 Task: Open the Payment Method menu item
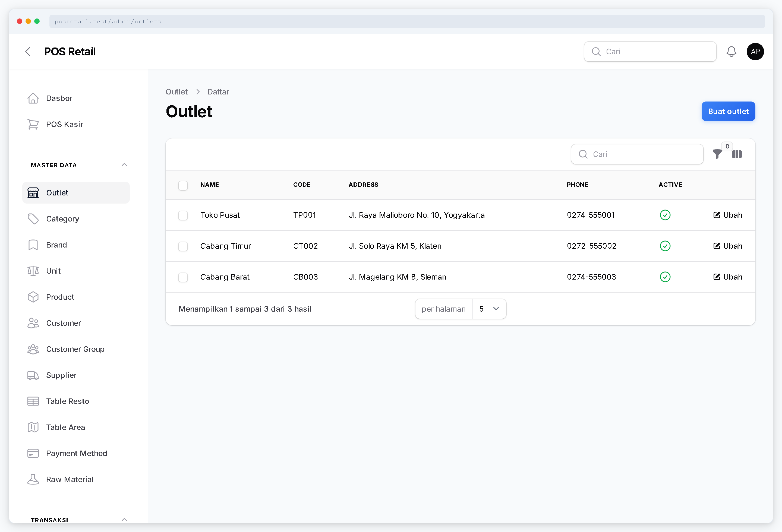point(76,453)
